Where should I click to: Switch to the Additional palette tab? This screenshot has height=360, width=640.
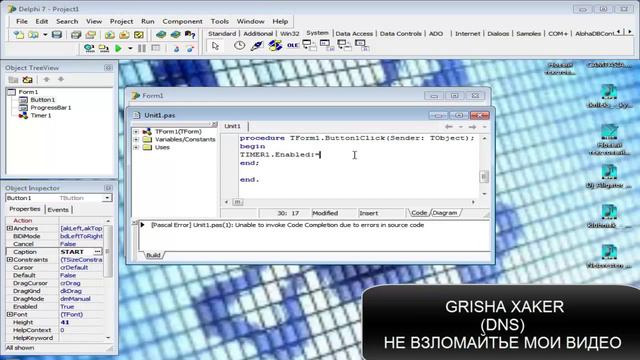point(258,33)
